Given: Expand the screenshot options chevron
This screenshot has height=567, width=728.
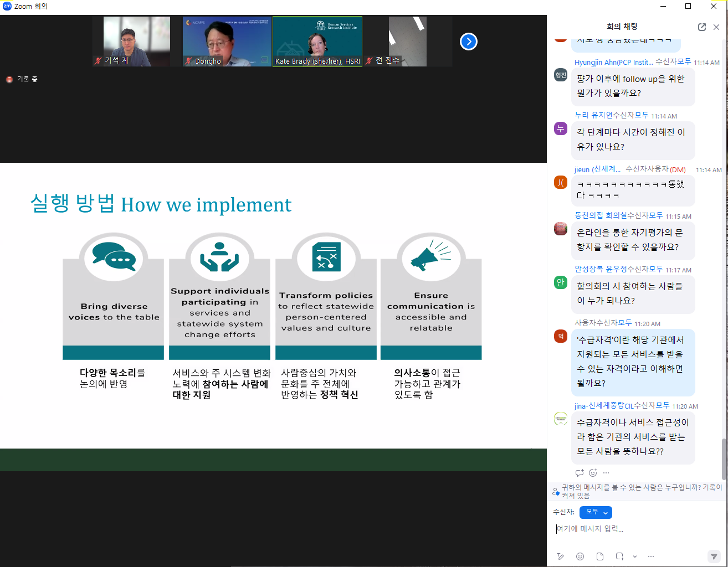Looking at the screenshot, I should [635, 556].
